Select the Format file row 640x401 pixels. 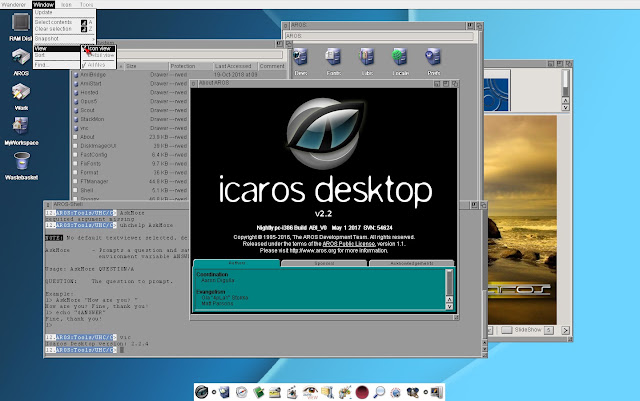(x=131, y=172)
